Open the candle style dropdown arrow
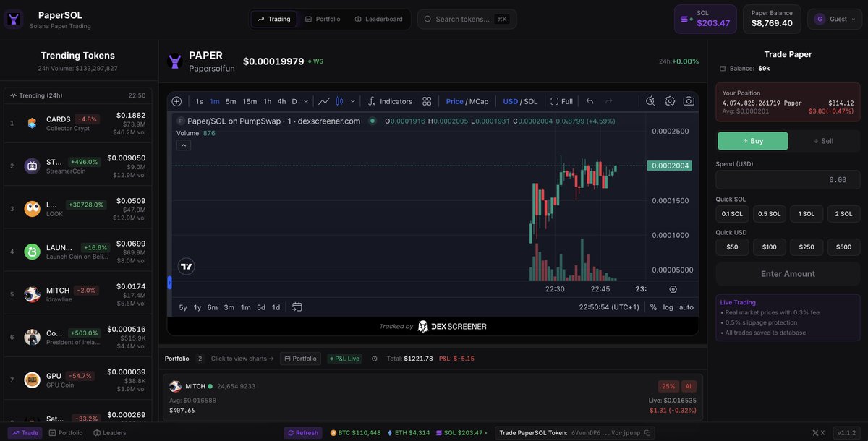This screenshot has height=441, width=868. pos(352,100)
